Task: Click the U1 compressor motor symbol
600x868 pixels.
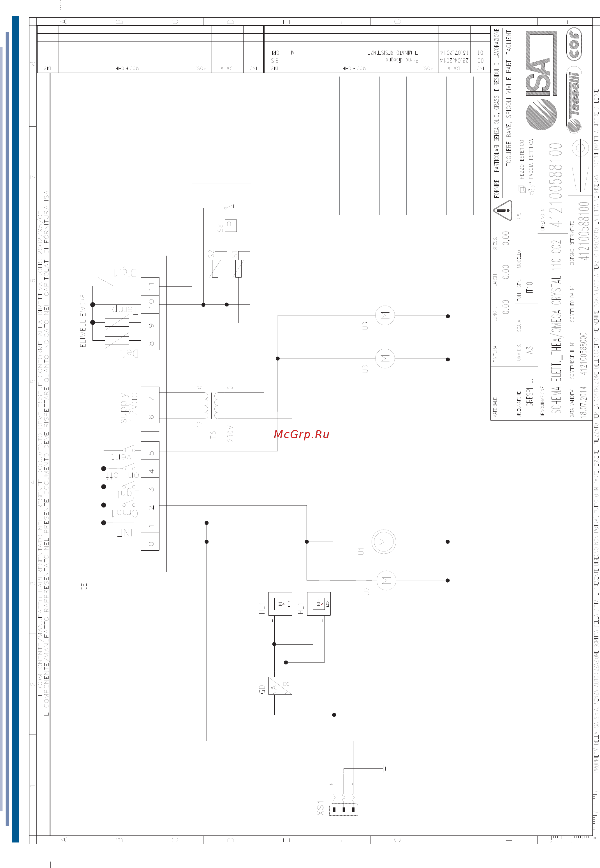Action: coord(383,542)
